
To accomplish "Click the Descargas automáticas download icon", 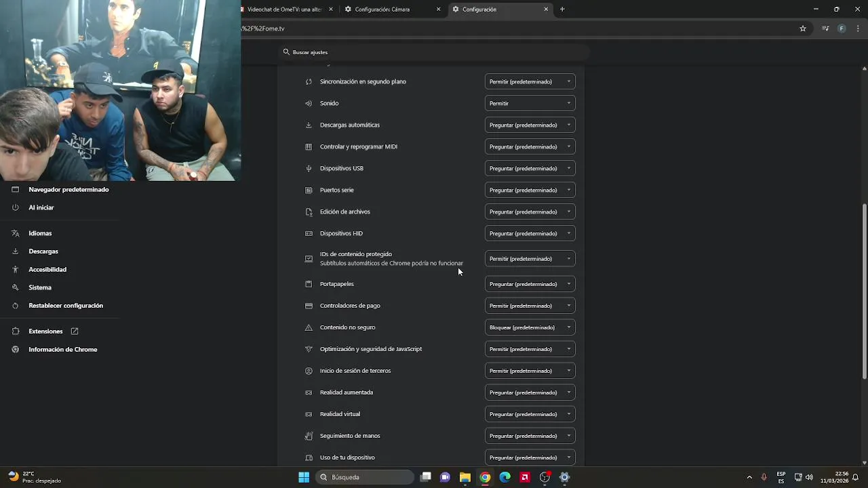I will (x=309, y=125).
